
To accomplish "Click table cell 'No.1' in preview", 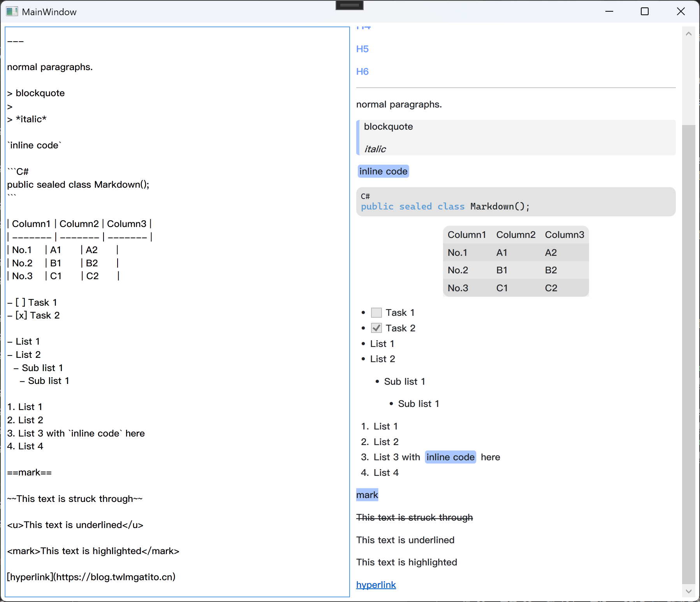I will [x=457, y=253].
